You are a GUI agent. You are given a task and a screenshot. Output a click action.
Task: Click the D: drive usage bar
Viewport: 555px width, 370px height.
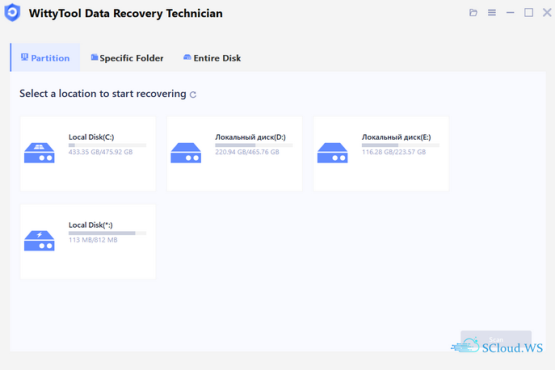[x=254, y=145]
